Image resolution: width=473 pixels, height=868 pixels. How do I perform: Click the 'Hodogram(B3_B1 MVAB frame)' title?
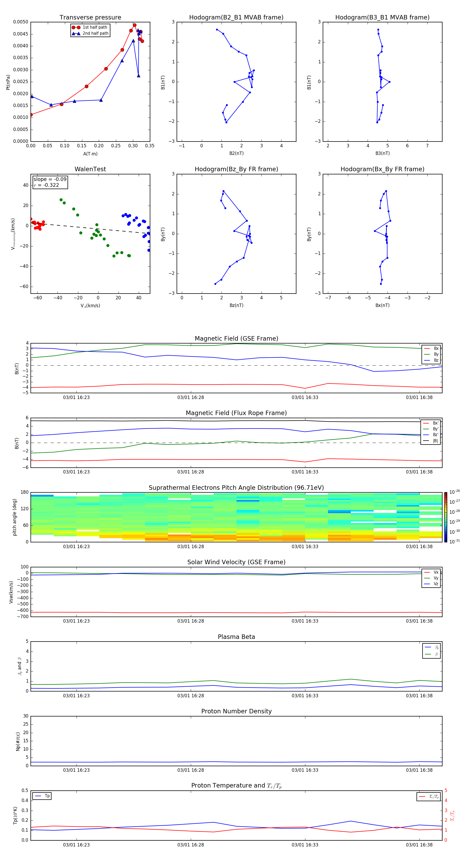[x=382, y=18]
